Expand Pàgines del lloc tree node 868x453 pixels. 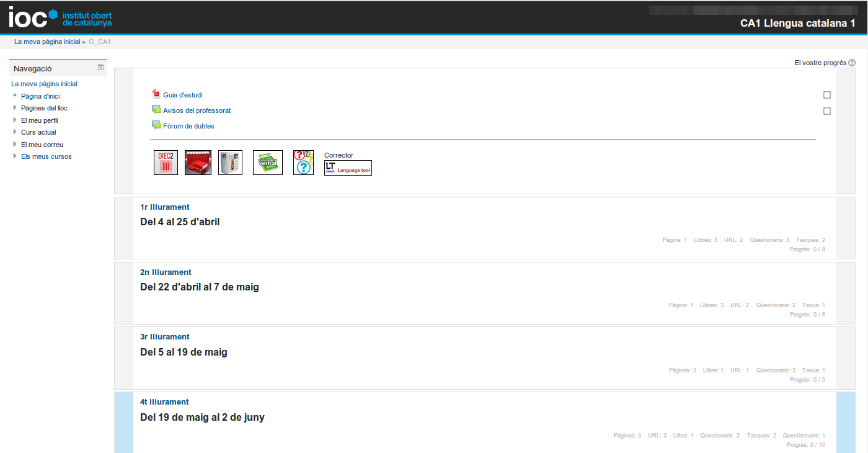click(15, 108)
